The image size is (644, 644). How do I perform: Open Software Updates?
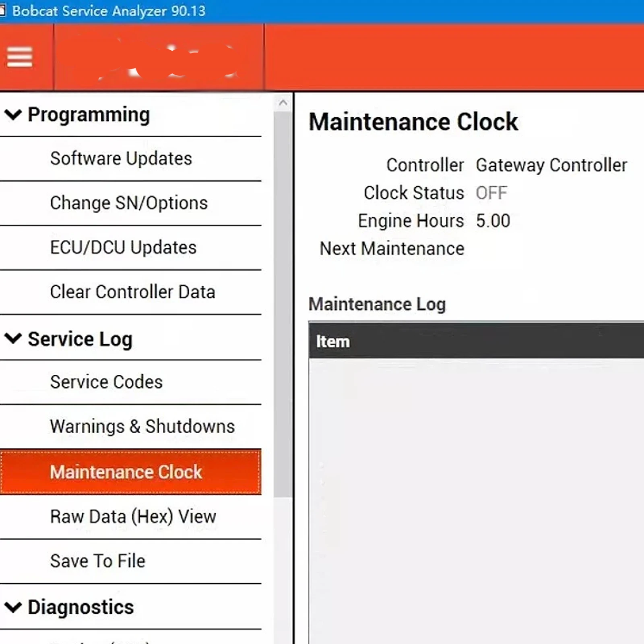130,159
